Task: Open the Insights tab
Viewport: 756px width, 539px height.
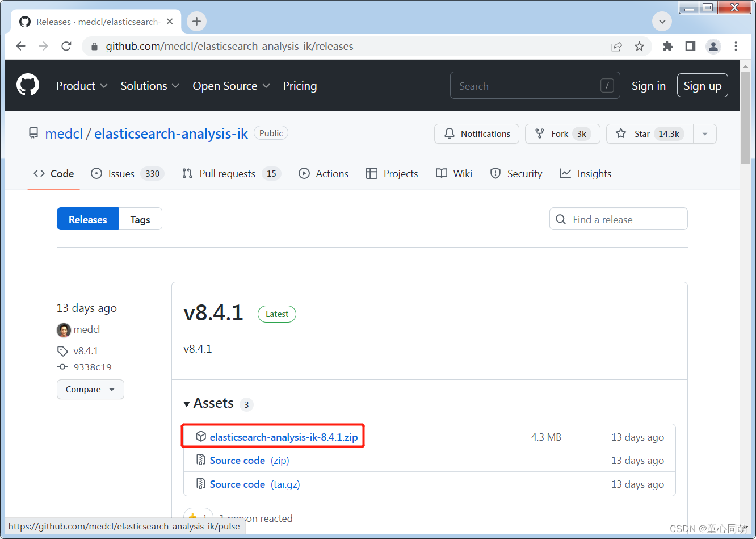Action: (585, 174)
